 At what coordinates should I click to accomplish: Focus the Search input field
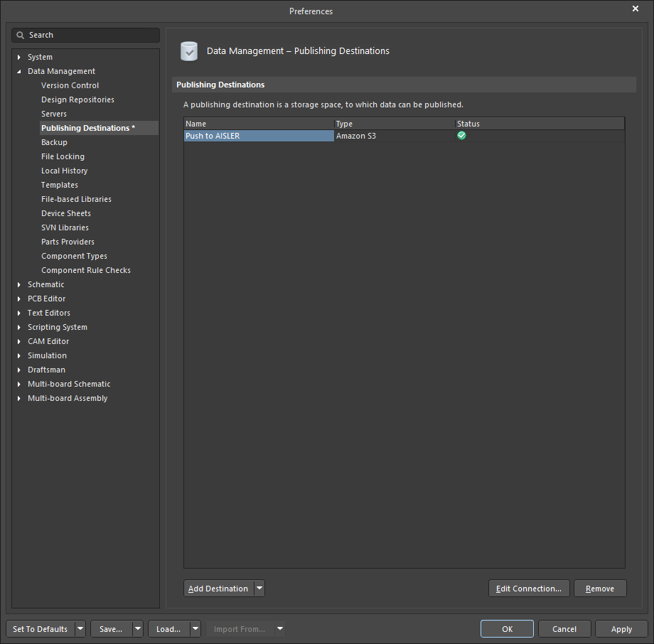pyautogui.click(x=85, y=35)
